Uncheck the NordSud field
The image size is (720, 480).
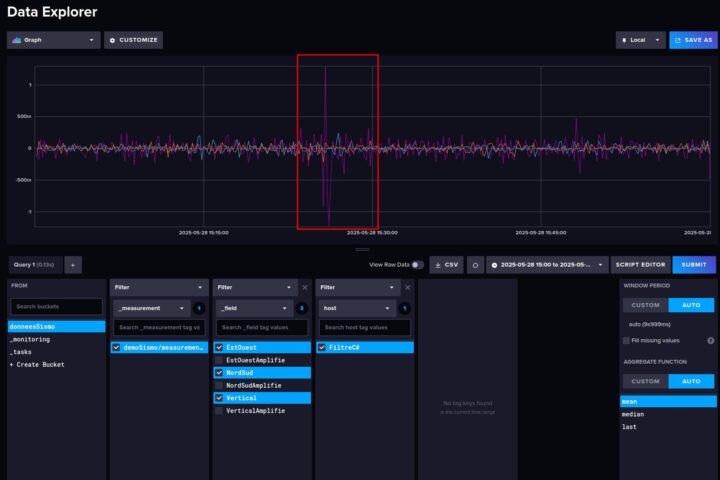pos(219,373)
